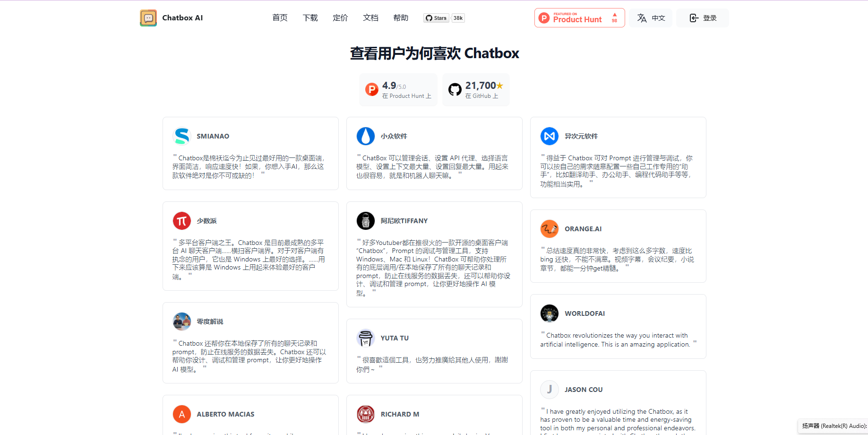
Task: Click the YUTA TU cup avatar
Action: [x=366, y=338]
